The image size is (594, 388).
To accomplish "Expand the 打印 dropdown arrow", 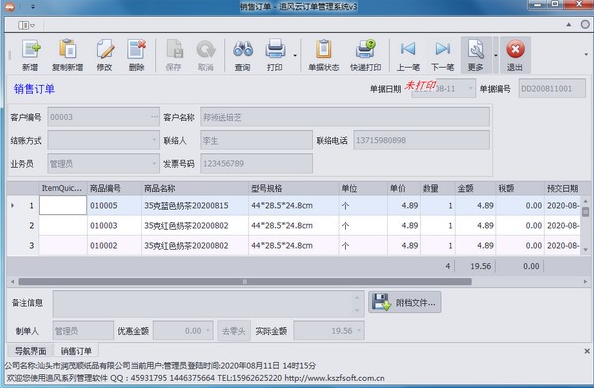I will point(295,55).
